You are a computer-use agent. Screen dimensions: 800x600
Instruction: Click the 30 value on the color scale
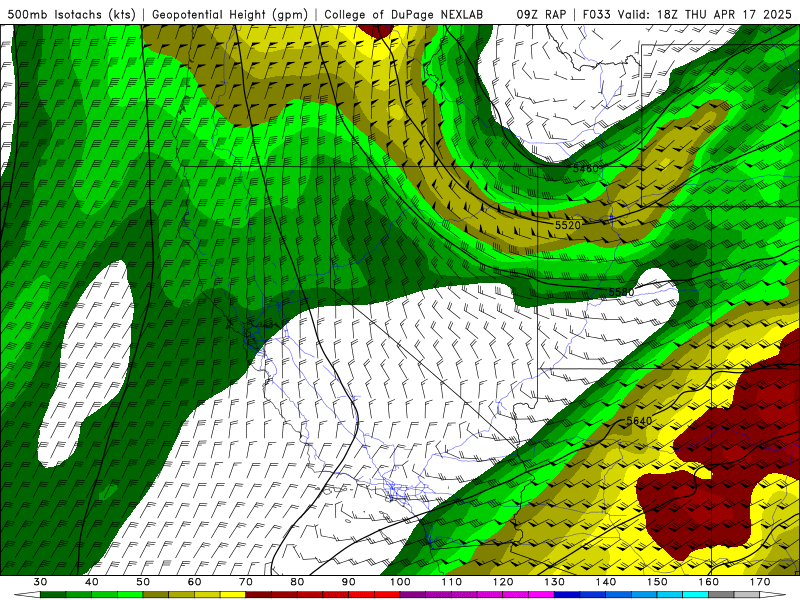pyautogui.click(x=40, y=582)
